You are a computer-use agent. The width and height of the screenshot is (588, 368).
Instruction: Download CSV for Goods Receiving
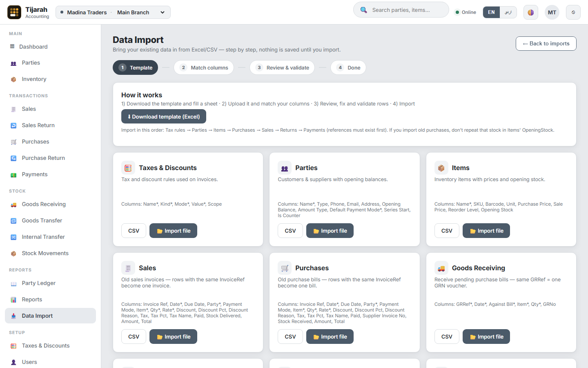point(447,337)
